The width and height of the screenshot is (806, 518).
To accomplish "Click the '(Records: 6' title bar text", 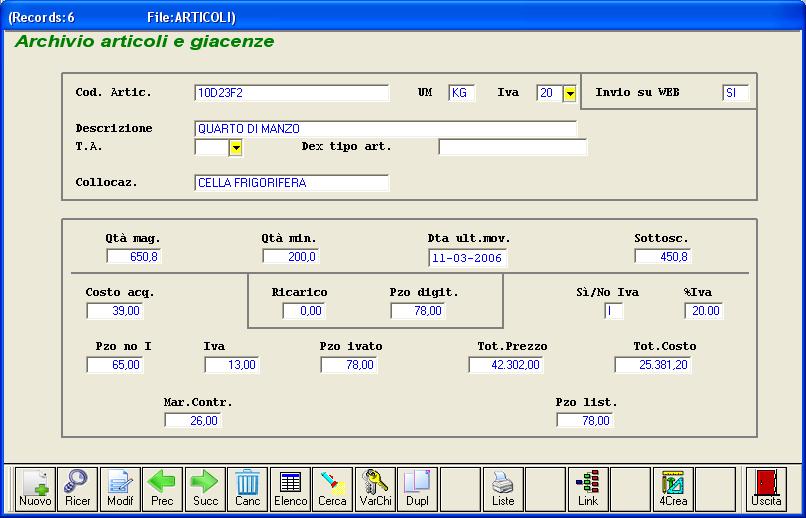I will 42,18.
